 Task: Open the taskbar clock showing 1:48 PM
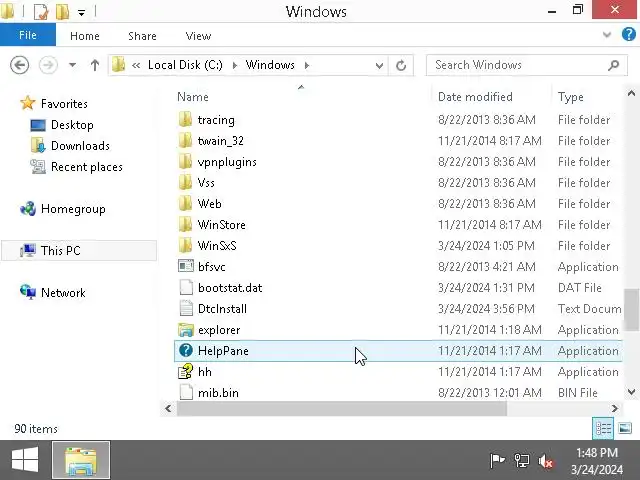click(x=597, y=461)
